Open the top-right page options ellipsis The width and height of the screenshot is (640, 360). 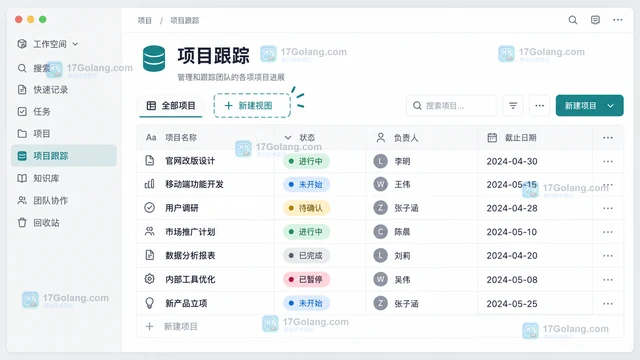click(x=618, y=20)
